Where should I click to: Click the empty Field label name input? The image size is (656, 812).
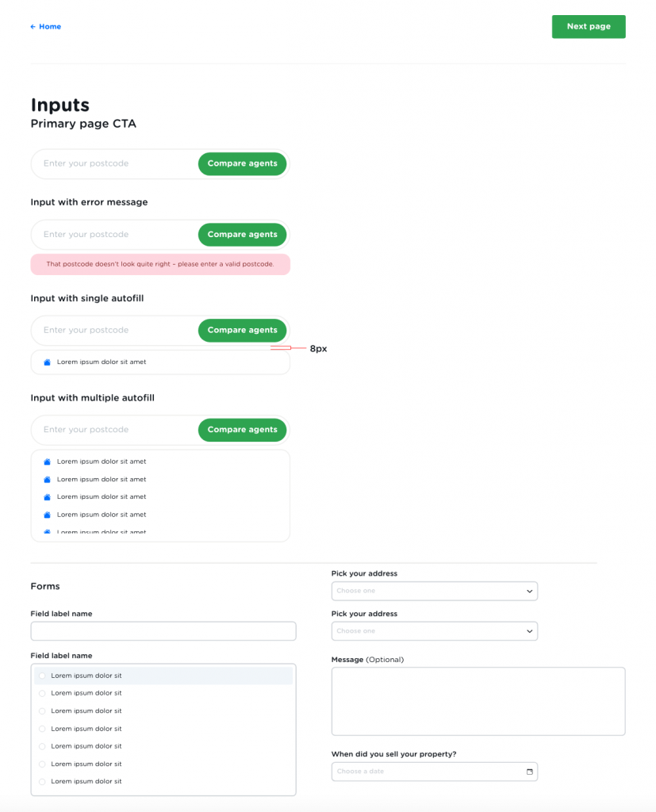point(163,631)
